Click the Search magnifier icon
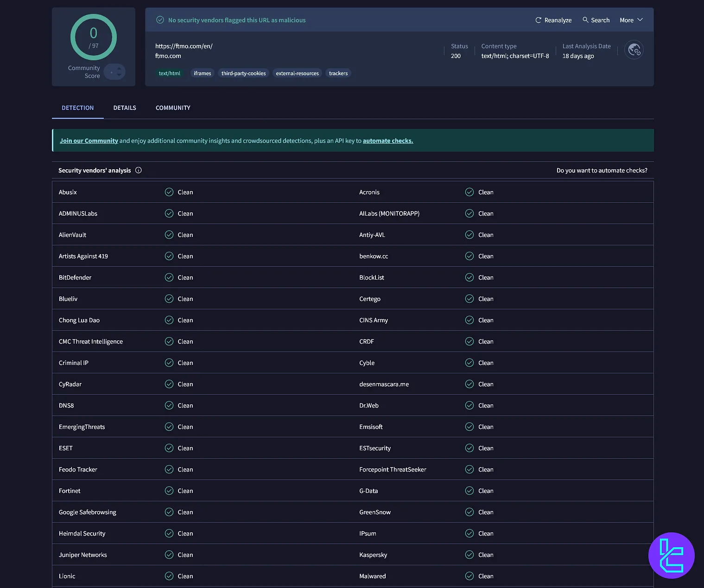The height and width of the screenshot is (588, 704). click(x=586, y=20)
